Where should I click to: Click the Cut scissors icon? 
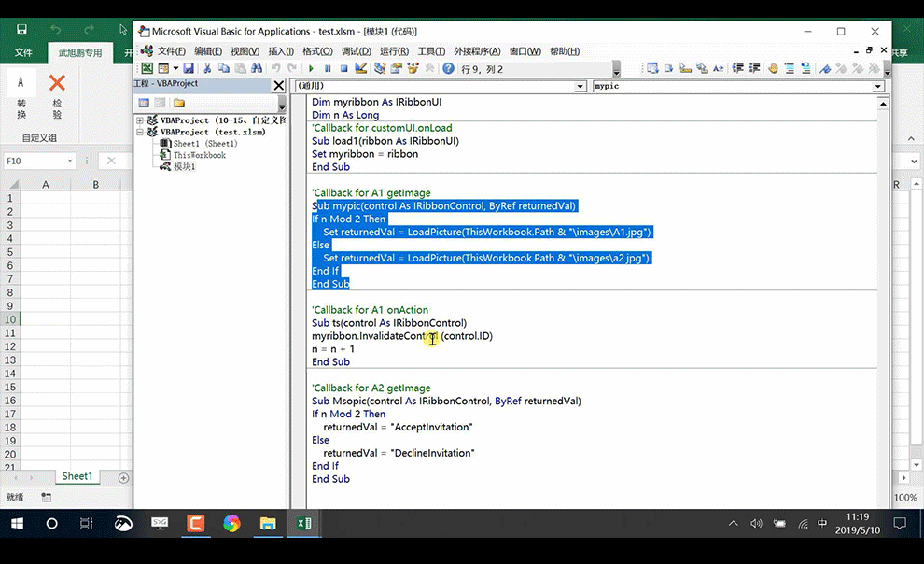(x=207, y=68)
